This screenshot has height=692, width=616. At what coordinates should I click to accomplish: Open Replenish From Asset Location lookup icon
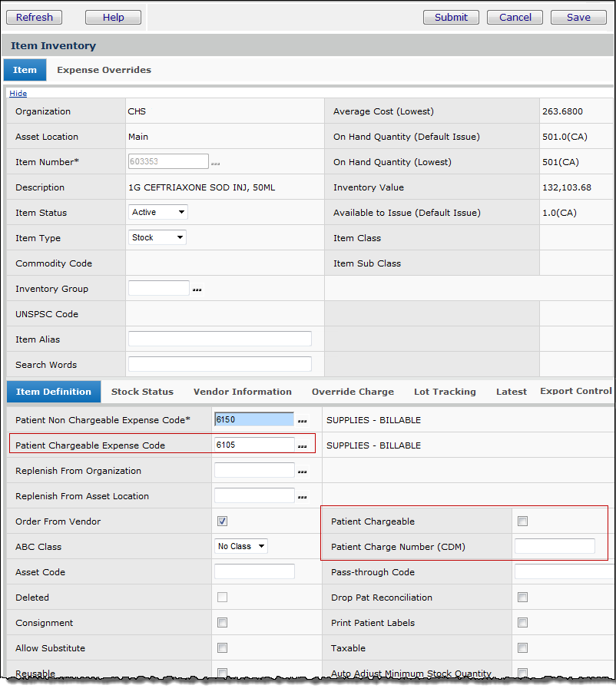pos(303,497)
